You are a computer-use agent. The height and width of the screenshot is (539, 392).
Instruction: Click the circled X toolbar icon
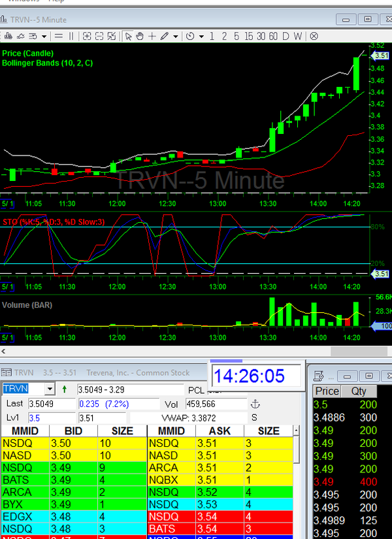point(314,36)
